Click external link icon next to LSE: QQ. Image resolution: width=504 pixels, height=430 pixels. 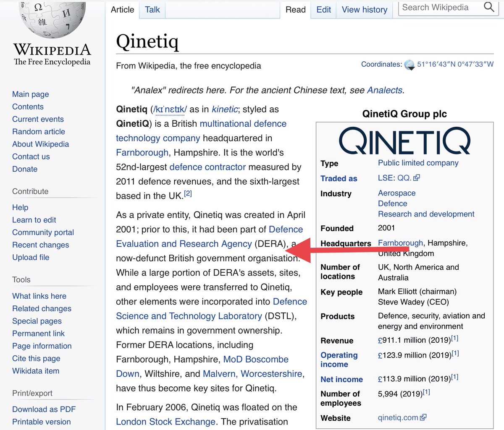[417, 178]
